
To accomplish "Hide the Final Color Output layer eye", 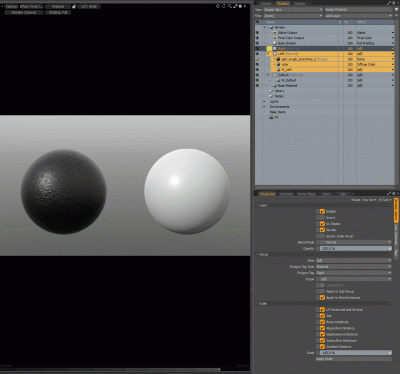I will [257, 38].
